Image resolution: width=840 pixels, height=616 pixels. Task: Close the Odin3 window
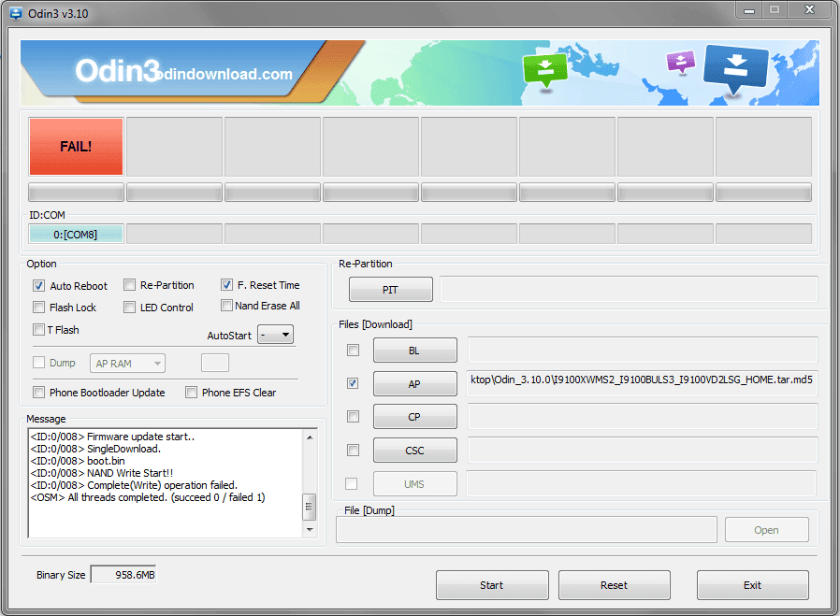tap(809, 10)
